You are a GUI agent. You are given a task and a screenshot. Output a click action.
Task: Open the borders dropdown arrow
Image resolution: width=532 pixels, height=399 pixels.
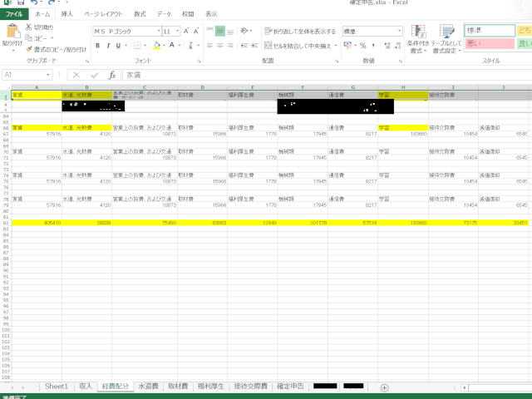145,46
